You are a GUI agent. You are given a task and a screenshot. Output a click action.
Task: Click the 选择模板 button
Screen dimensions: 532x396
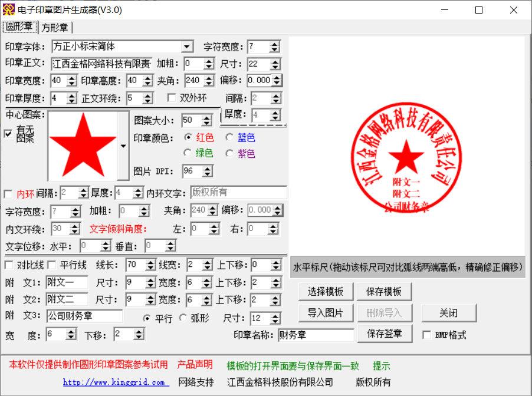pyautogui.click(x=326, y=292)
